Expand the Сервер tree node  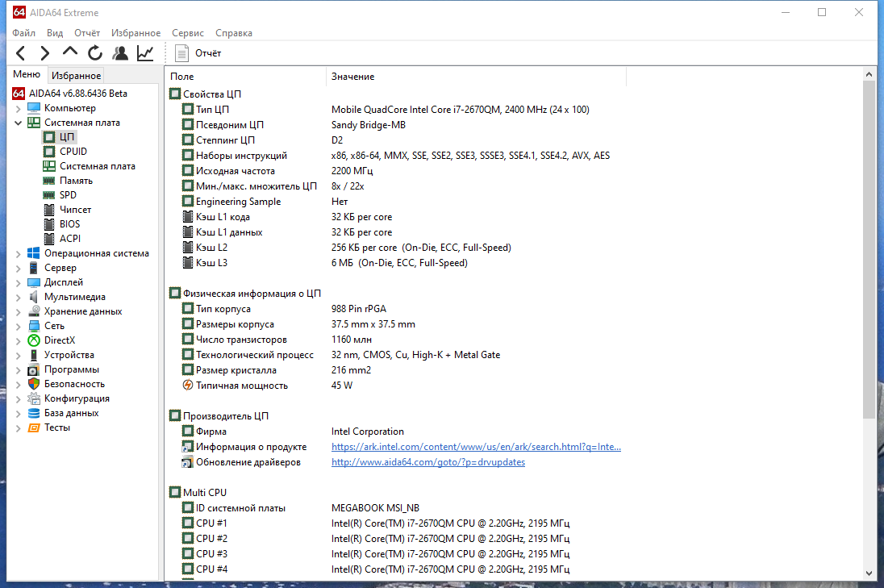[18, 269]
